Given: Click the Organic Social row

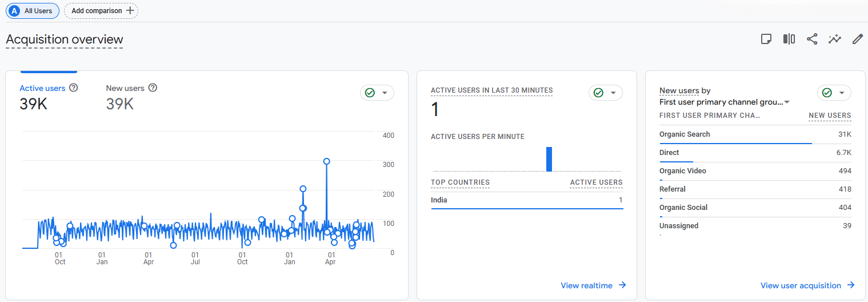Looking at the screenshot, I should pyautogui.click(x=755, y=208).
